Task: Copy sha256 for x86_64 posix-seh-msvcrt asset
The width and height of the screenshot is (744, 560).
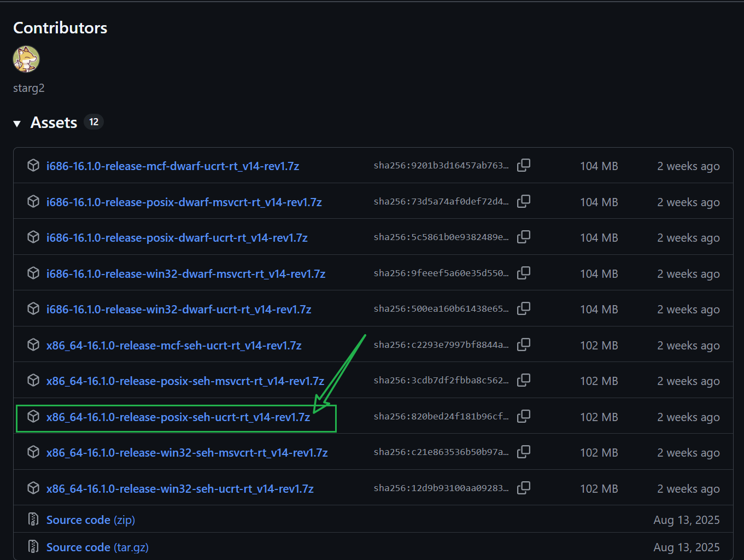Action: (524, 380)
